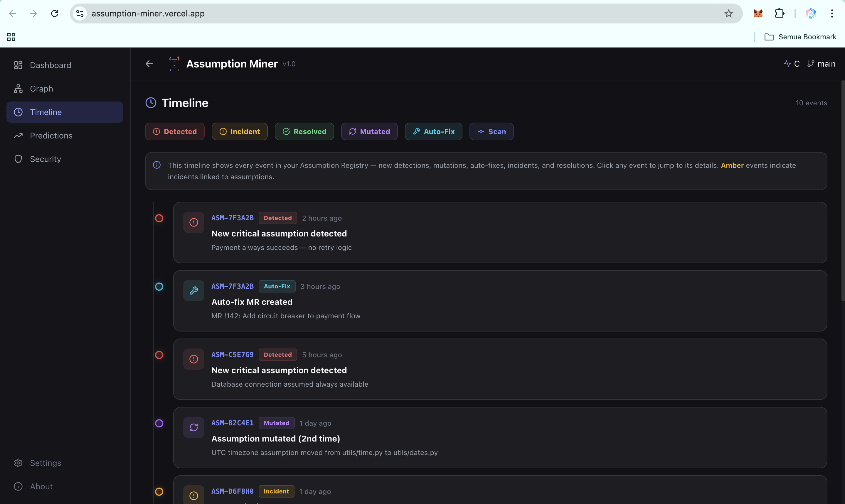845x504 pixels.
Task: Open the ASM-B2C4E1 assumption link
Action: coord(233,423)
